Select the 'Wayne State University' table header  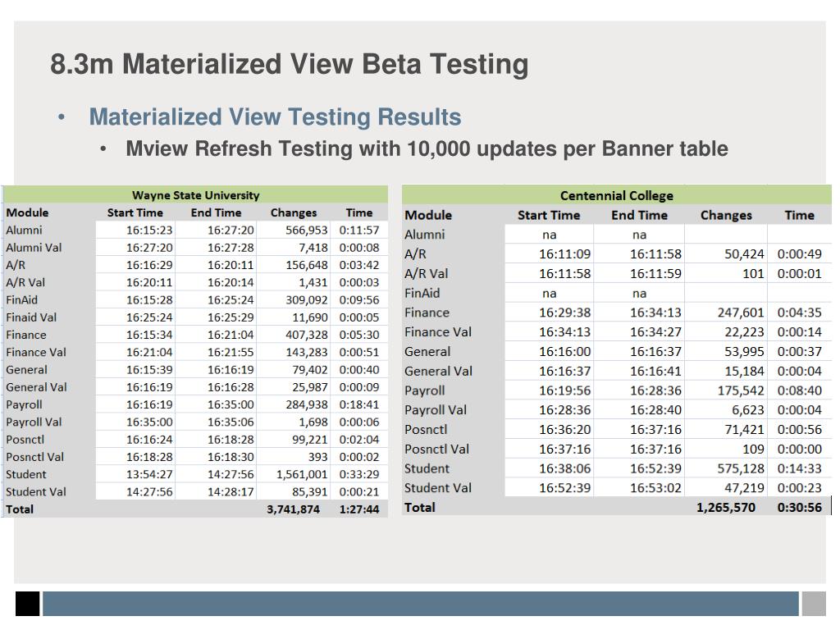tap(195, 195)
